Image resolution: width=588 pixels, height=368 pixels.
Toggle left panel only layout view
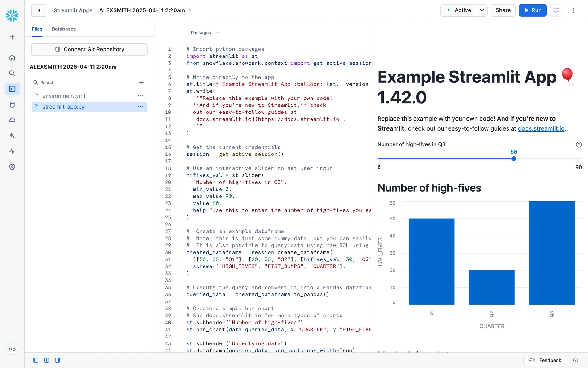click(x=36, y=360)
